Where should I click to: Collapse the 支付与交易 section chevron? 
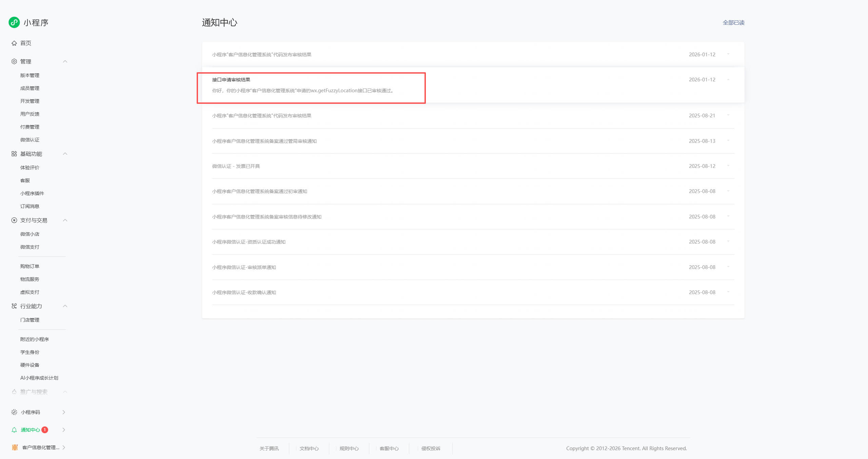(65, 220)
